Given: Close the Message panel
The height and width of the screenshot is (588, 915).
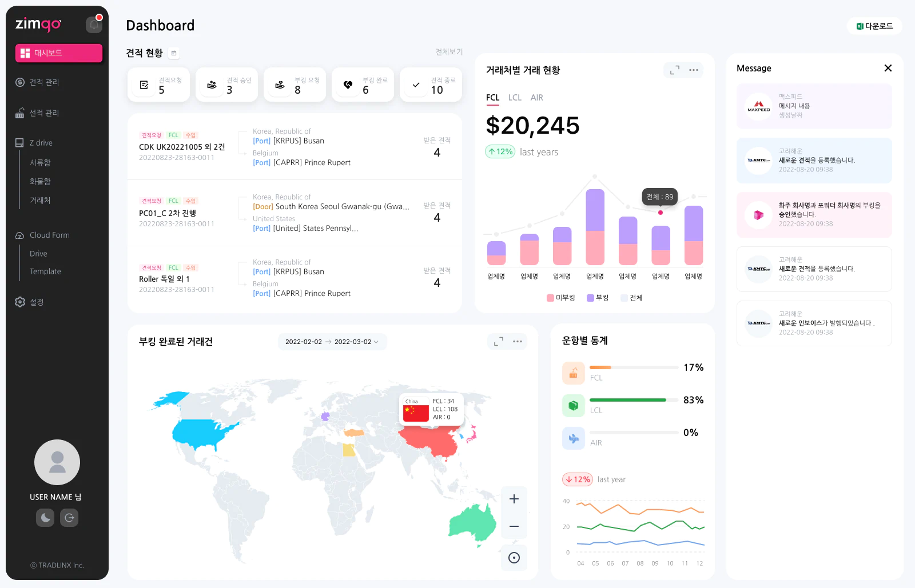Looking at the screenshot, I should tap(888, 68).
